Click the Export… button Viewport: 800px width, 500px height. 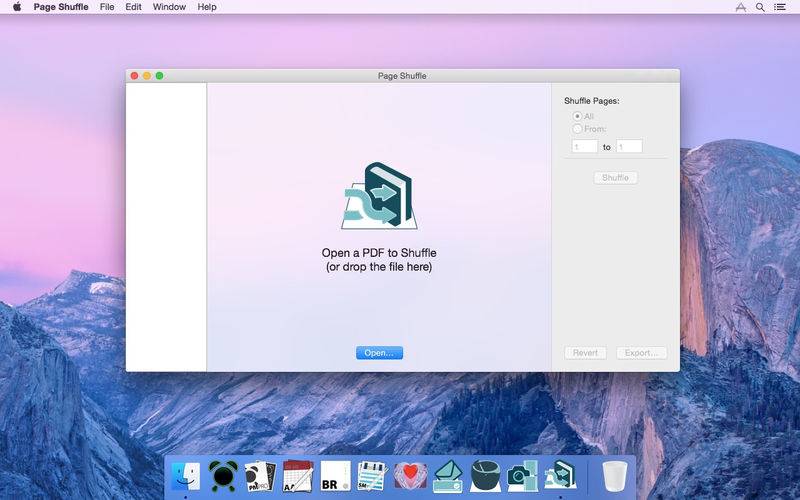641,353
